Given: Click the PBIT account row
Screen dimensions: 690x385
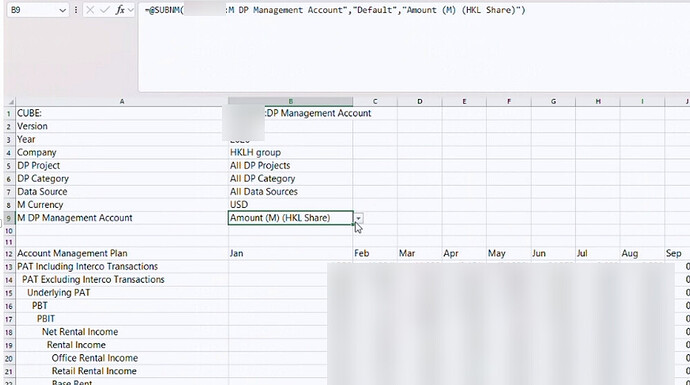Looking at the screenshot, I should [122, 319].
